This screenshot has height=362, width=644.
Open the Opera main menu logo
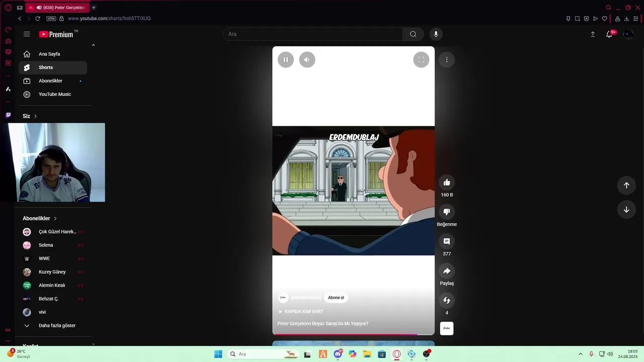coord(8,8)
